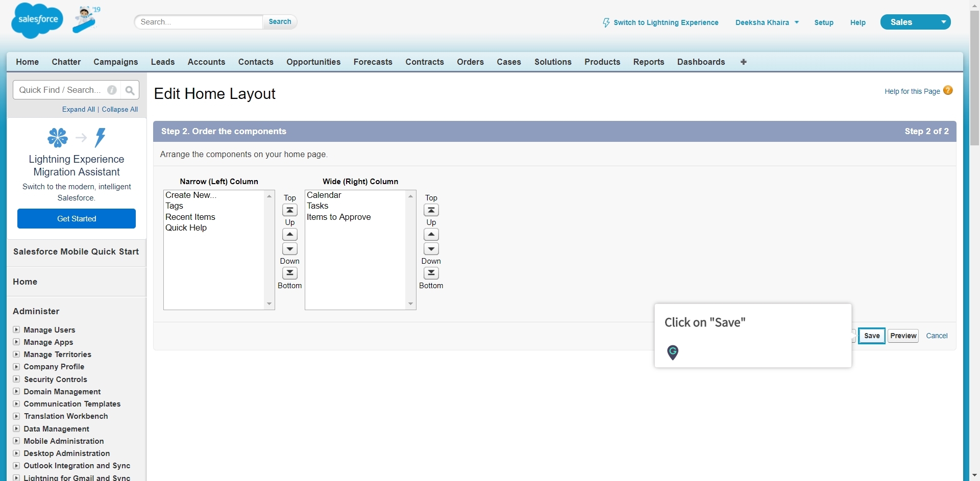Click the Collapse All link
Image resolution: width=980 pixels, height=481 pixels.
point(120,109)
